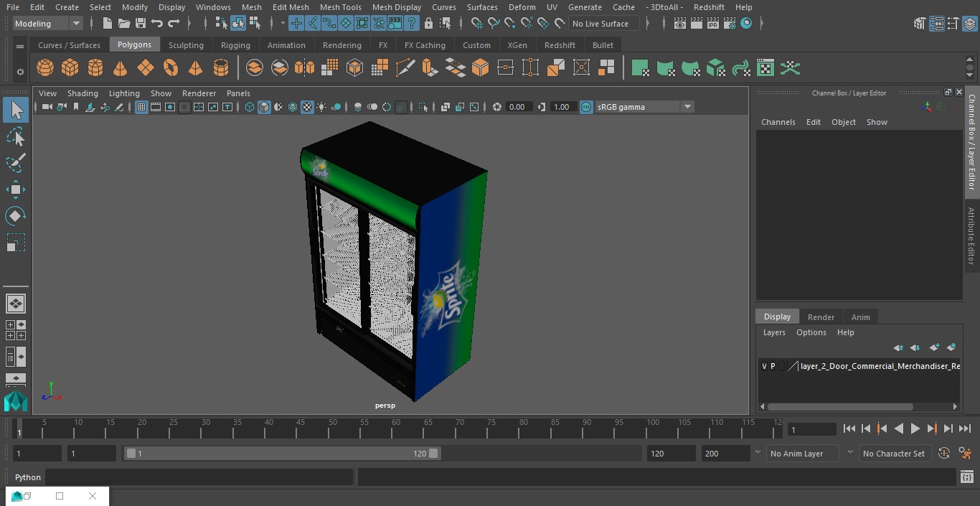Open viewport Shading menu

83,93
